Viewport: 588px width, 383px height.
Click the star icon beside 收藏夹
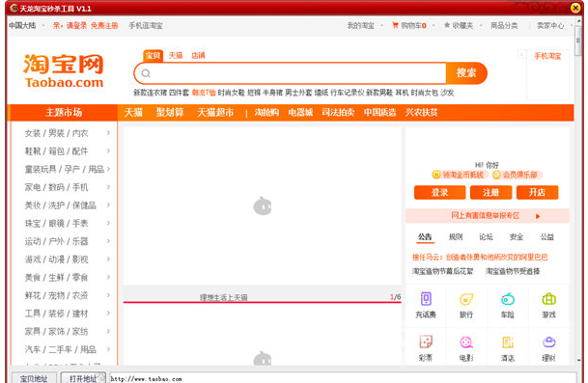point(447,25)
